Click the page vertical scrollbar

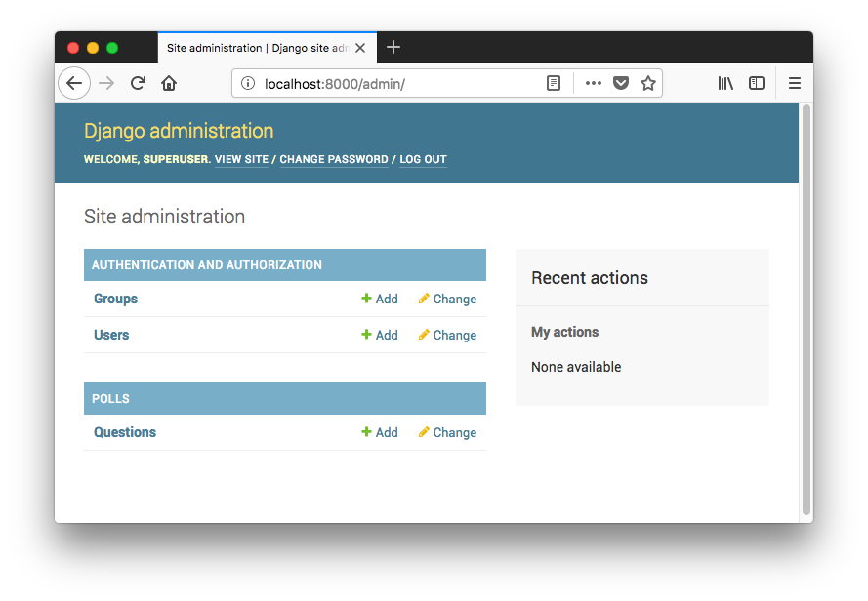click(x=806, y=310)
